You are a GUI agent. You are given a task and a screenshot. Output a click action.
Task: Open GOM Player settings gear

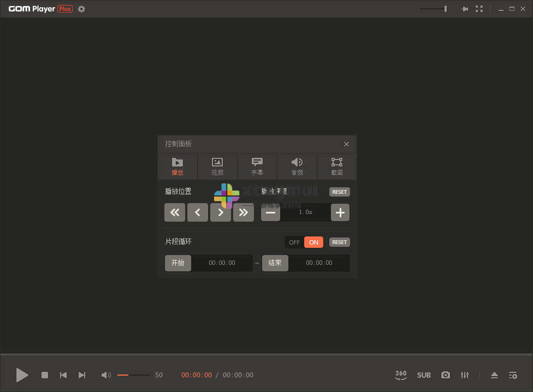coord(81,9)
